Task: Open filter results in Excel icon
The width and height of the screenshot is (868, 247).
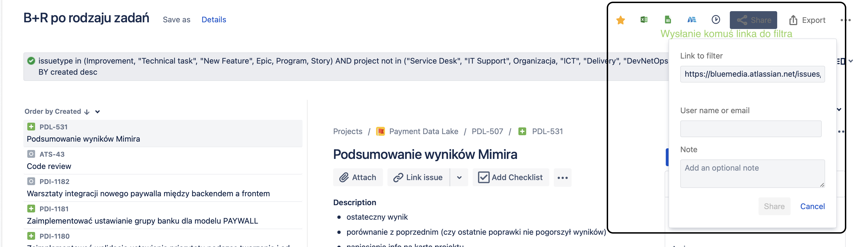Action: tap(644, 20)
